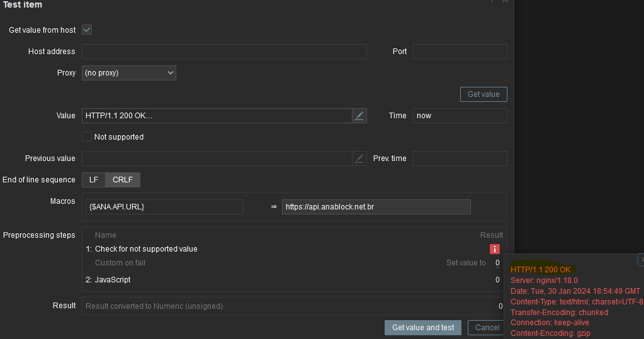Viewport: 644px width, 339px height.
Task: Toggle the Get value from host checkbox
Action: click(x=87, y=30)
